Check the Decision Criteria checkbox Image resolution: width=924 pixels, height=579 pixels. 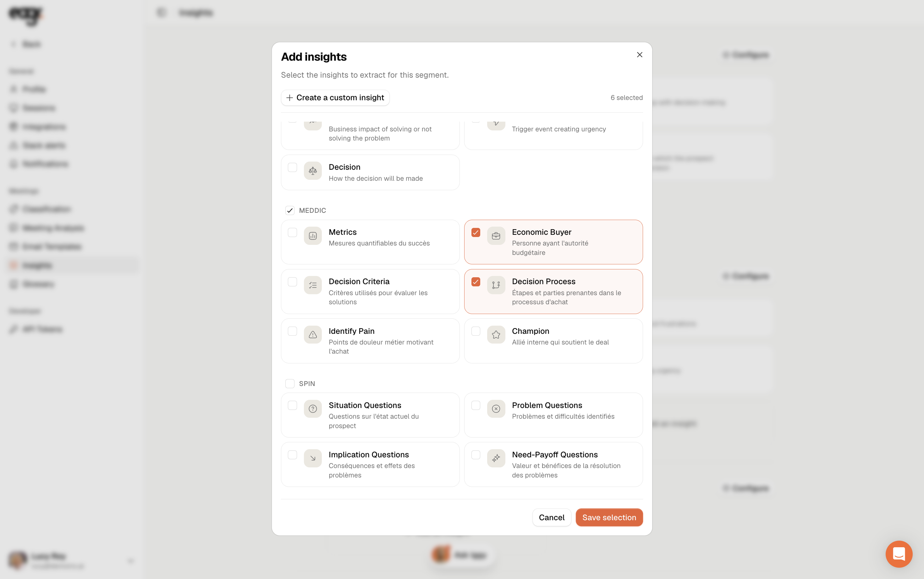coord(292,282)
